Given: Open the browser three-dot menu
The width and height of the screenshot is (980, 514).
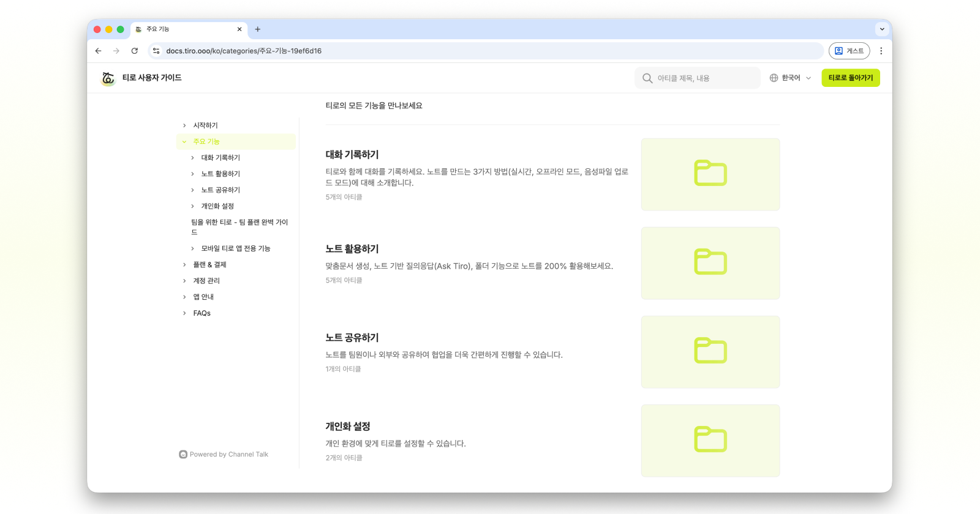Looking at the screenshot, I should pyautogui.click(x=881, y=51).
